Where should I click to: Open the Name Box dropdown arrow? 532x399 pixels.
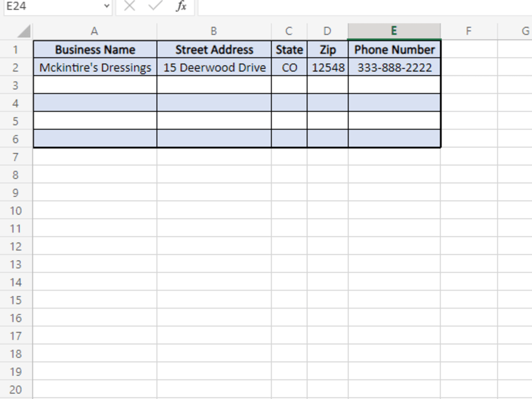(x=106, y=6)
